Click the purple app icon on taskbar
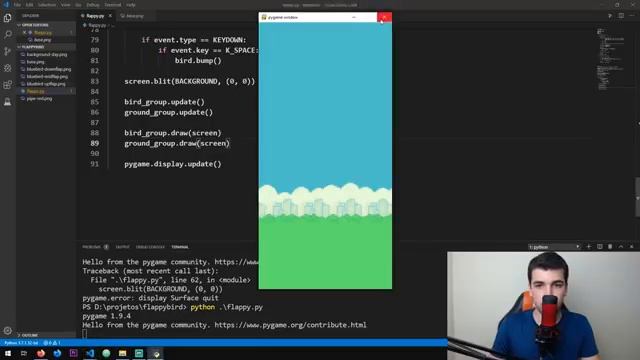 coord(73,353)
